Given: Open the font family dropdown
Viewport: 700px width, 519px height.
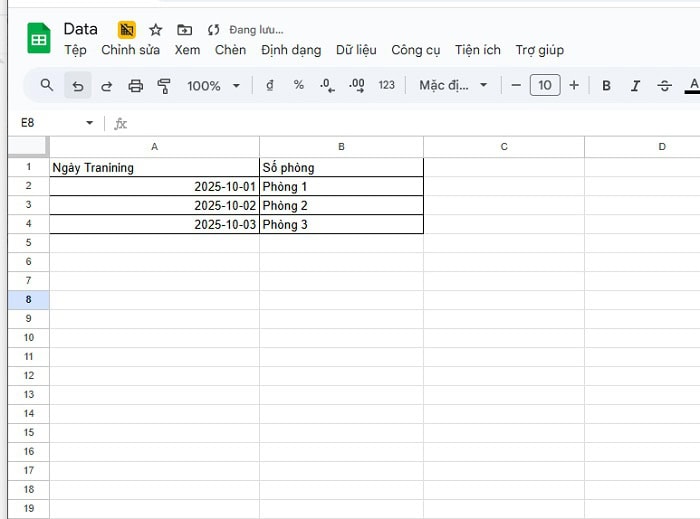Looking at the screenshot, I should pos(453,86).
